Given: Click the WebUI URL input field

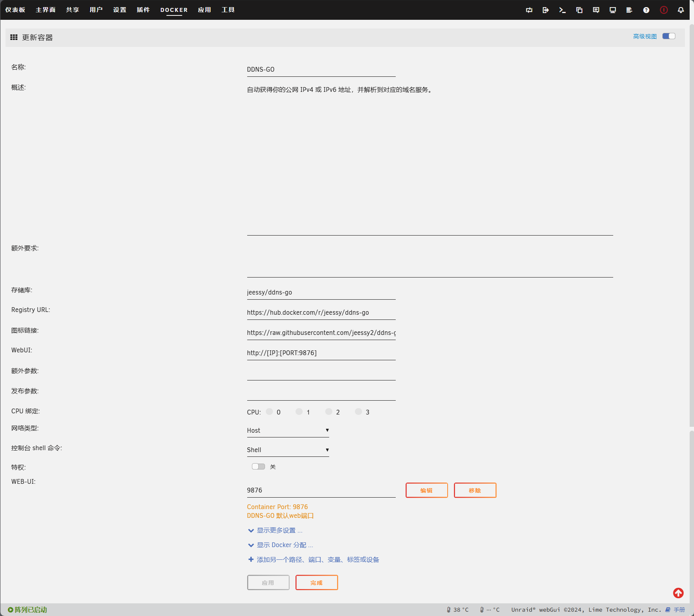Looking at the screenshot, I should [321, 353].
